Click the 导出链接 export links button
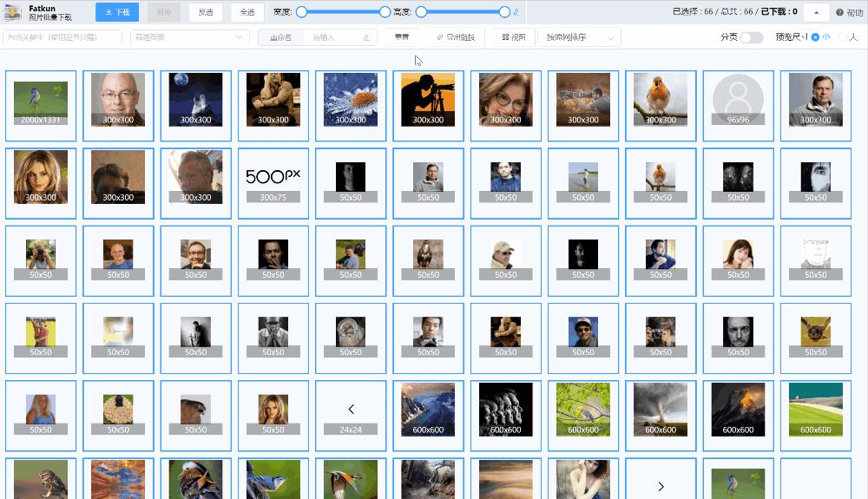 tap(456, 37)
